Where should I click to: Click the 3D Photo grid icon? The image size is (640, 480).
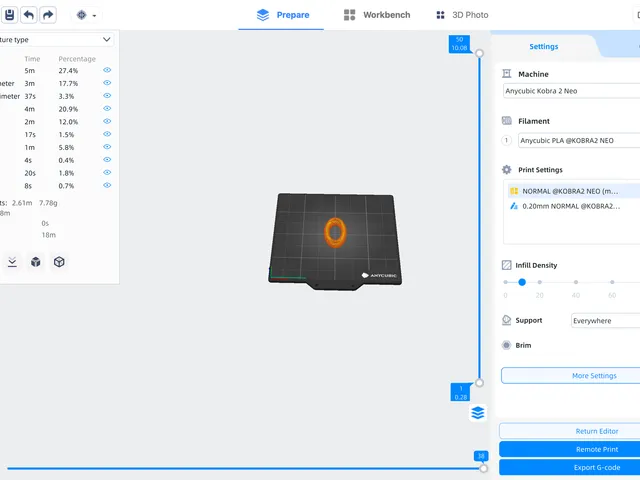440,15
